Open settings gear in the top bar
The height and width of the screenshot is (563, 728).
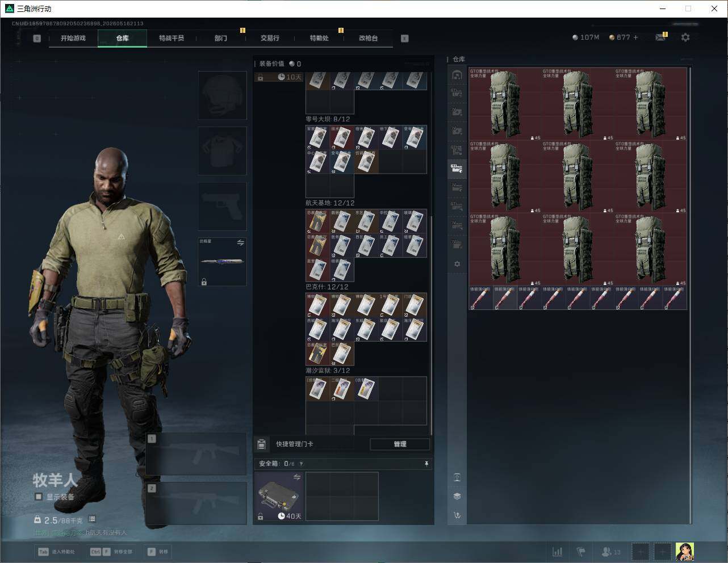click(x=685, y=37)
